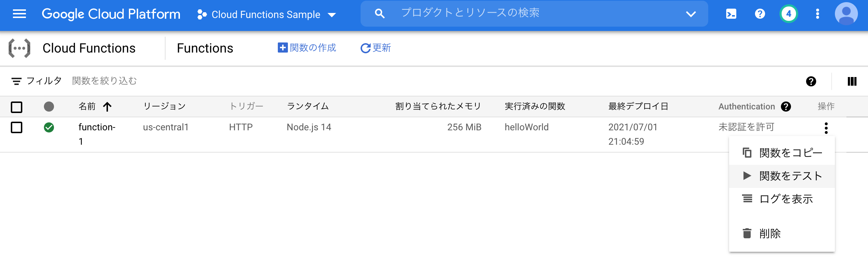Activate Cloud Shell terminal icon
Viewport: 868px width, 275px height.
[x=731, y=14]
